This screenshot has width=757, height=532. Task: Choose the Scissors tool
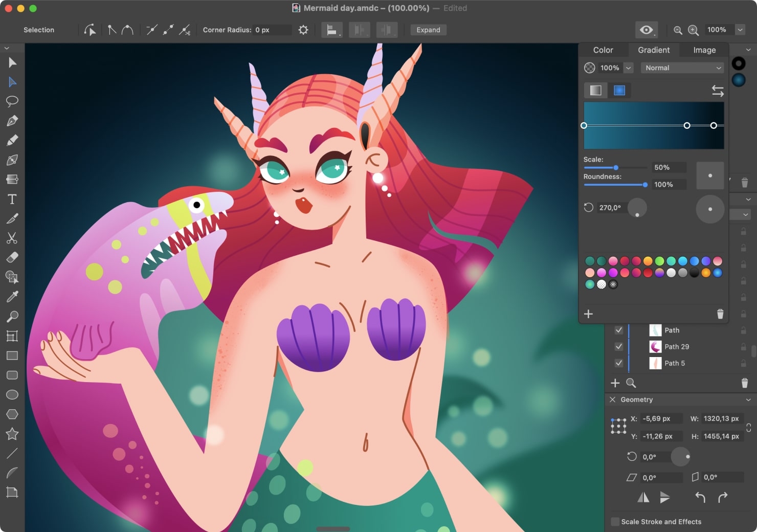[12, 238]
